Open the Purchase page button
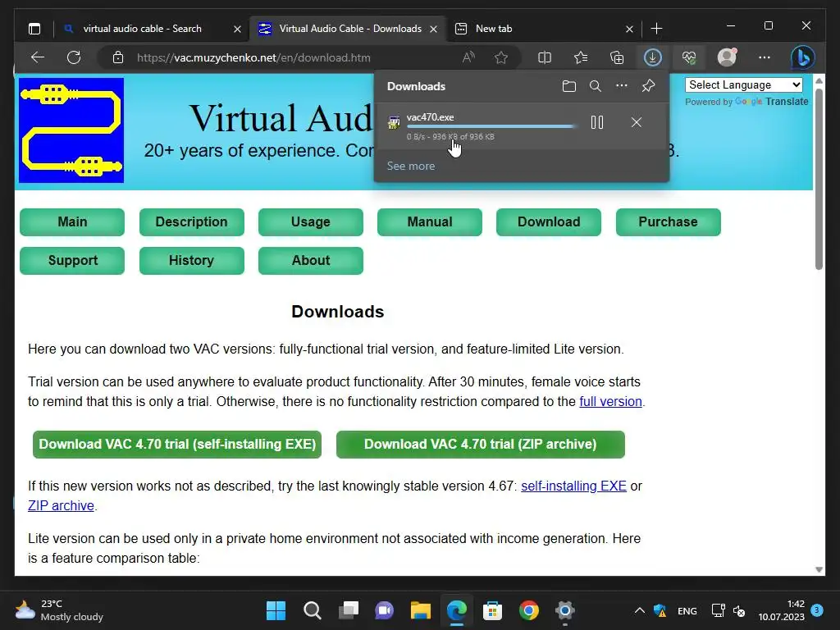Viewport: 840px width, 630px height. point(668,221)
